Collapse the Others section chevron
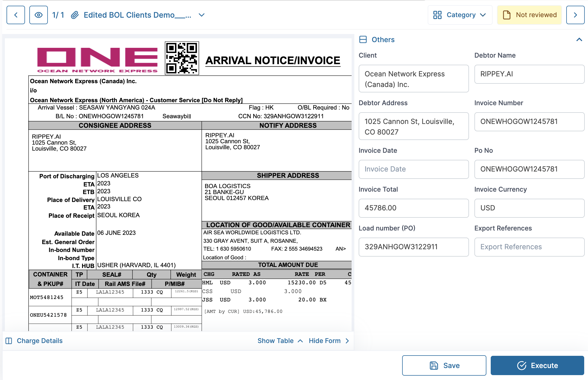The height and width of the screenshot is (380, 588). click(579, 40)
